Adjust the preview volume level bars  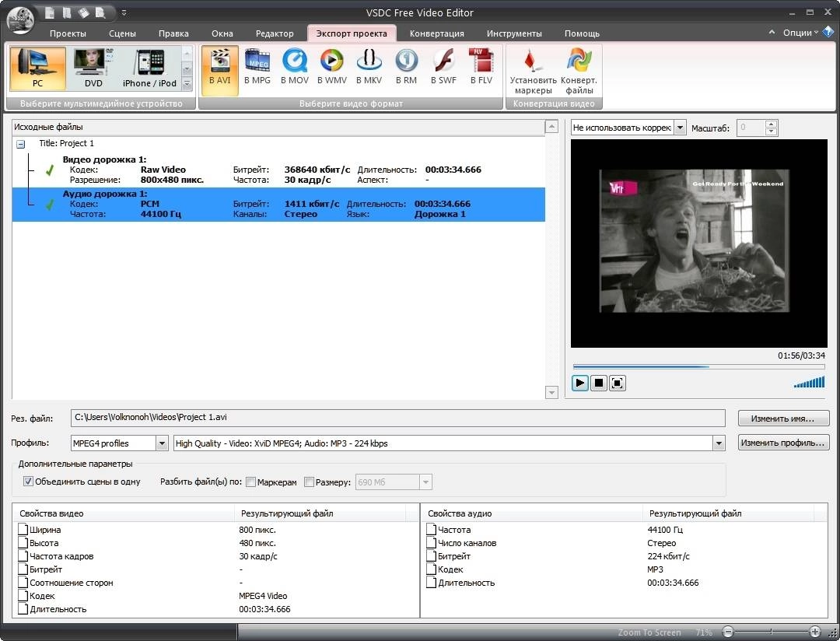810,382
